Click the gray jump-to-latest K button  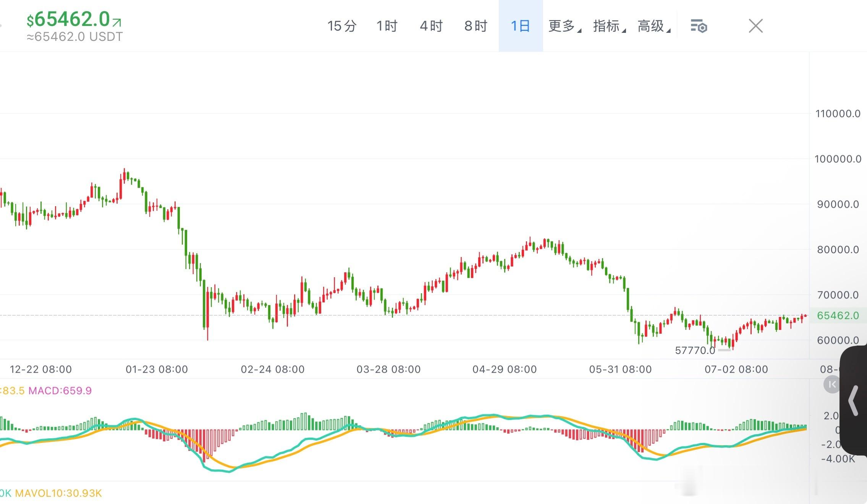point(832,384)
